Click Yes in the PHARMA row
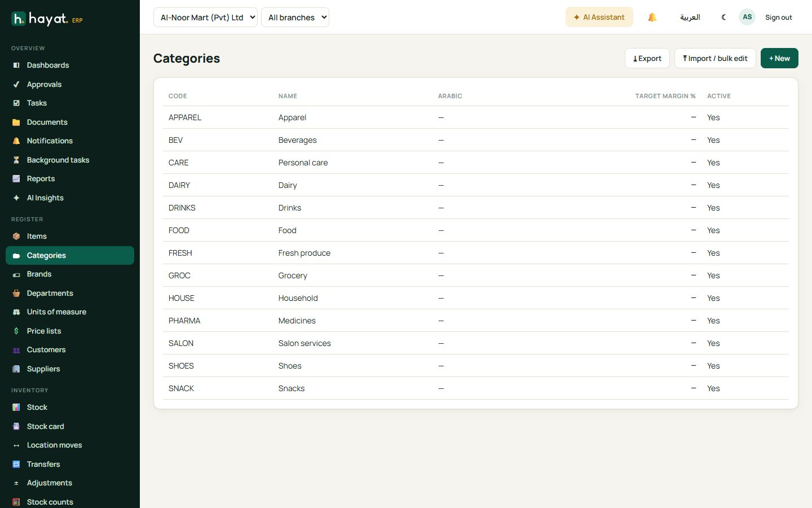 [x=713, y=321]
